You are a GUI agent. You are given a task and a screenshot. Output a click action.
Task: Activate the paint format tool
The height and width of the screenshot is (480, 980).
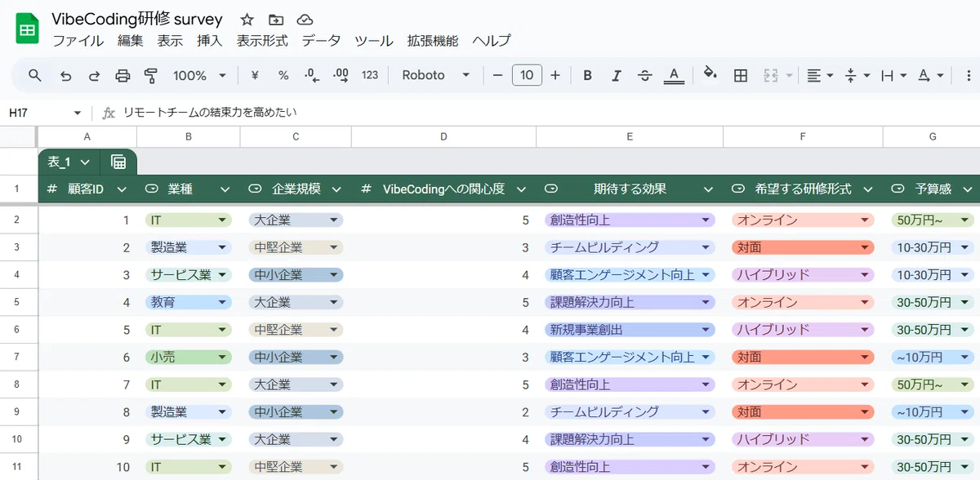150,75
